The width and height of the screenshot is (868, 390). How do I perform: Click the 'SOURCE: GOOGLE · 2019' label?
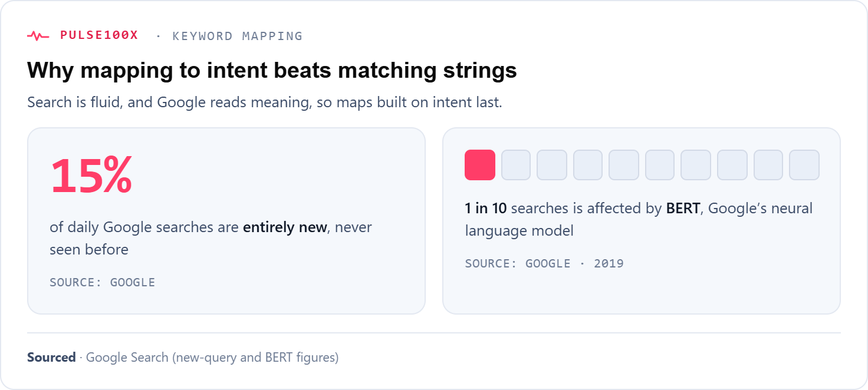click(x=544, y=263)
